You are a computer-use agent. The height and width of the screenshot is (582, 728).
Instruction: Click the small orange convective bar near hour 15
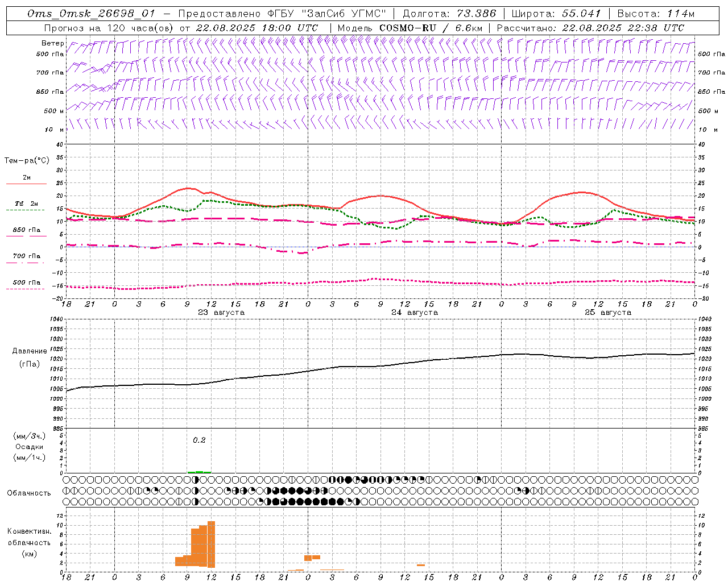[x=421, y=565]
